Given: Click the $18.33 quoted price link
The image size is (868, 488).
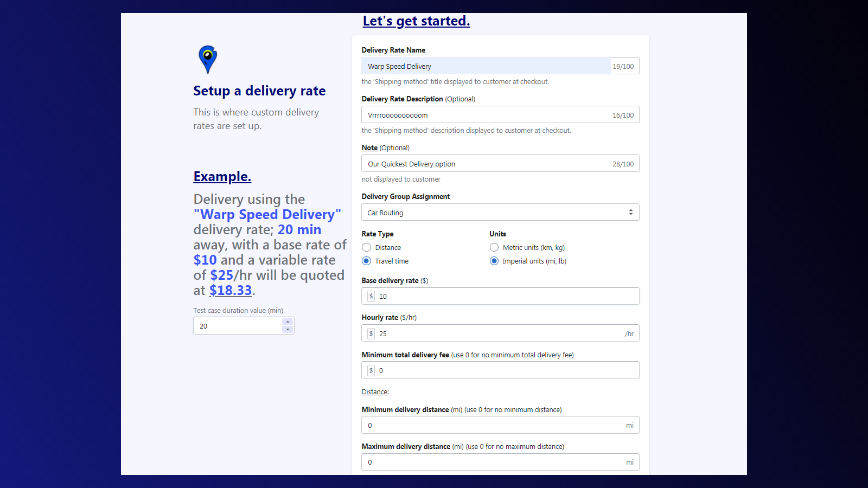Looking at the screenshot, I should [231, 290].
